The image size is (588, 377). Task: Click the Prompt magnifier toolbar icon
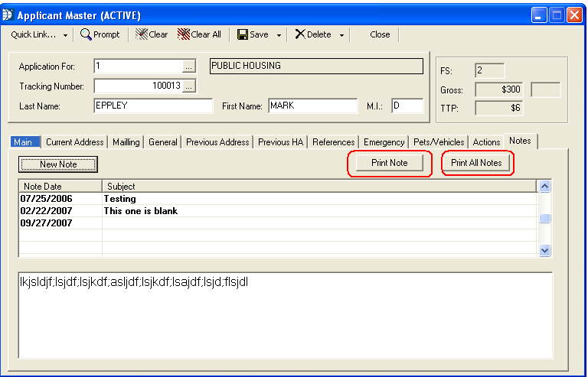point(86,34)
